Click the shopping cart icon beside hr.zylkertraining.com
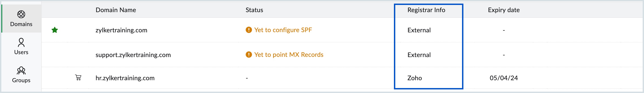 tap(78, 77)
